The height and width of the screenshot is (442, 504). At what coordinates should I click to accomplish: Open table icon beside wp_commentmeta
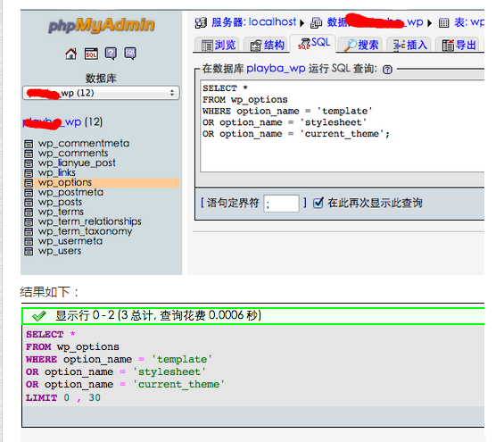click(x=29, y=144)
